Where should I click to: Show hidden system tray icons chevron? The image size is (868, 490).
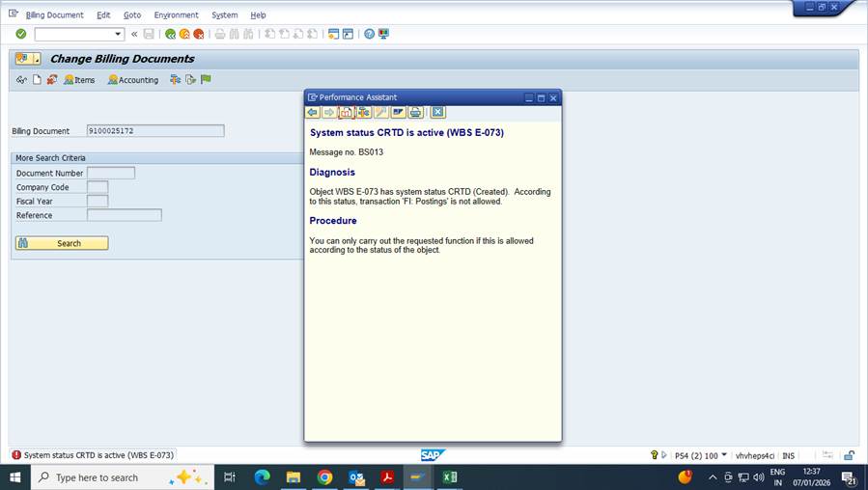713,477
